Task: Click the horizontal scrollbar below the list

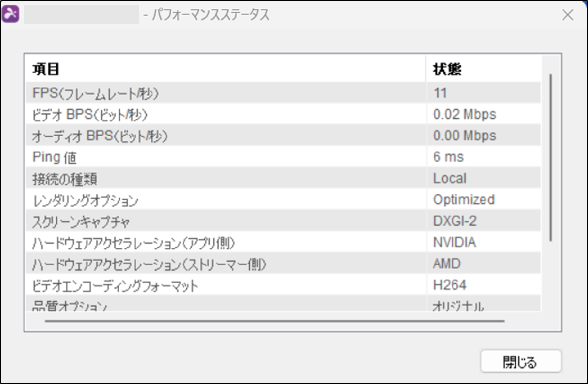Action: click(x=274, y=321)
